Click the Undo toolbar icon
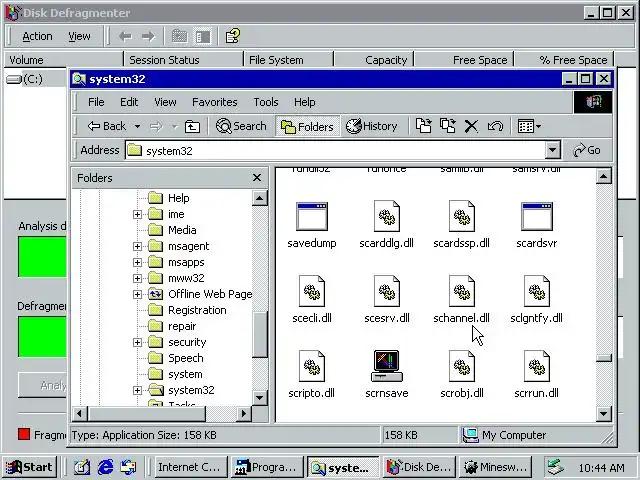This screenshot has width=640, height=480. pos(495,126)
